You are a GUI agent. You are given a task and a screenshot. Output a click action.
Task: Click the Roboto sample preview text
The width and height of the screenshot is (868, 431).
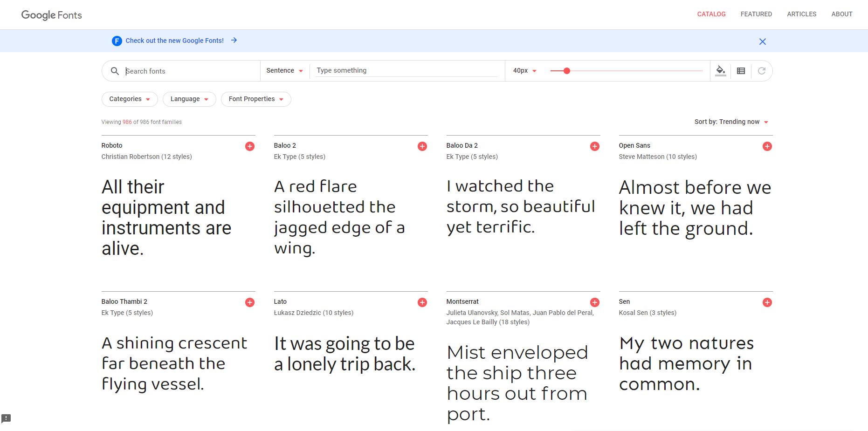166,218
